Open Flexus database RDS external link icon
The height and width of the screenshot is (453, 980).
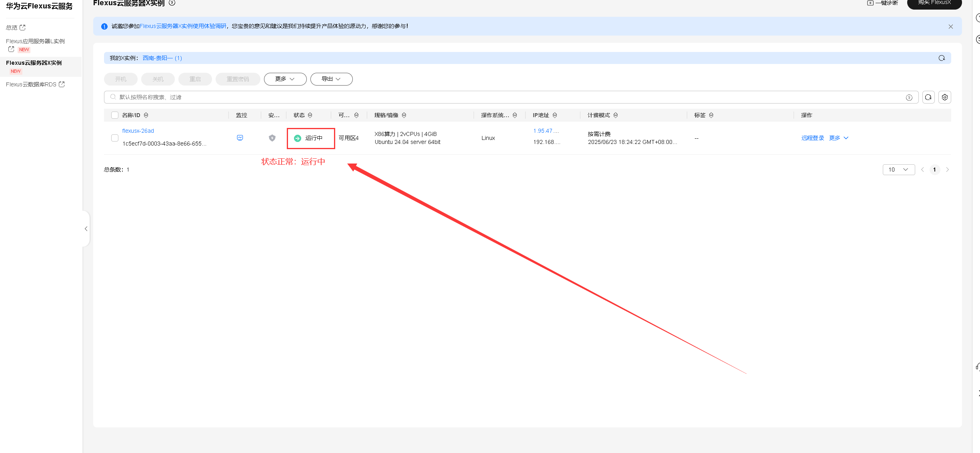point(62,84)
